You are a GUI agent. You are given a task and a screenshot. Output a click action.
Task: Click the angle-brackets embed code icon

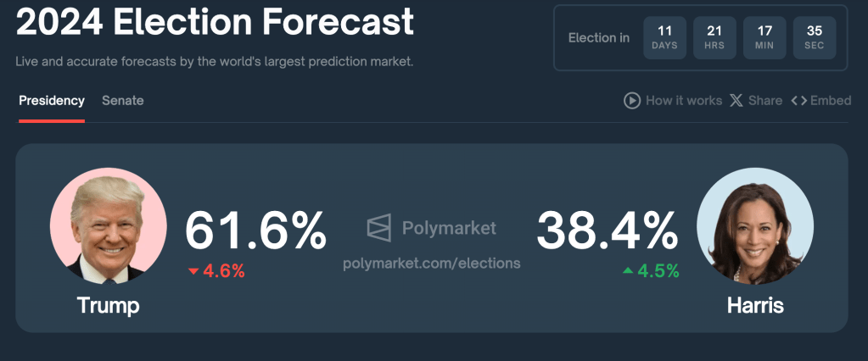[x=798, y=101]
